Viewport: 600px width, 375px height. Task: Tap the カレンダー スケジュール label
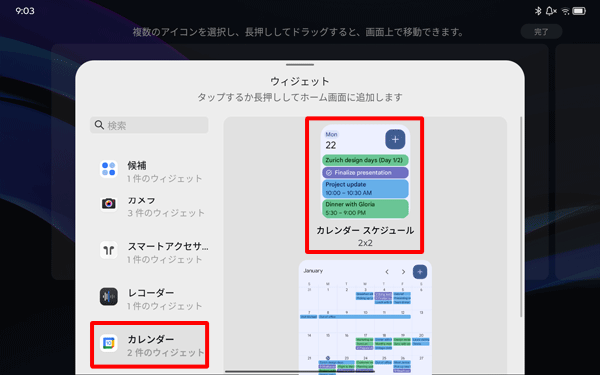365,230
